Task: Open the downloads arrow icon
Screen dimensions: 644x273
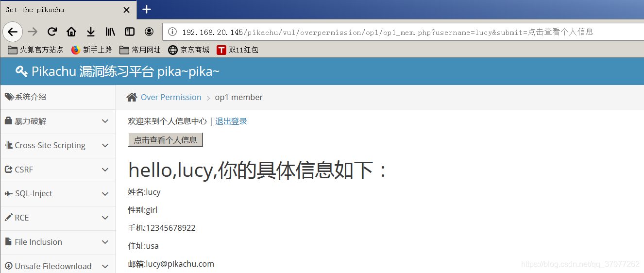Action: pyautogui.click(x=91, y=32)
